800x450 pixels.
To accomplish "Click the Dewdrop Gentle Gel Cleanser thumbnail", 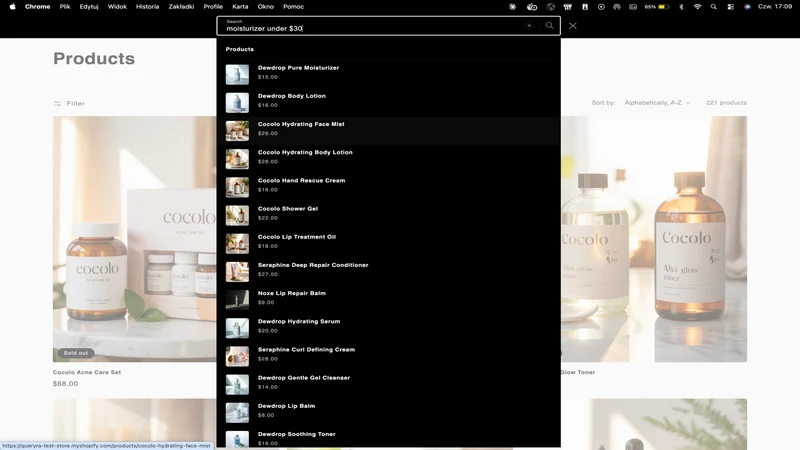I will point(237,384).
